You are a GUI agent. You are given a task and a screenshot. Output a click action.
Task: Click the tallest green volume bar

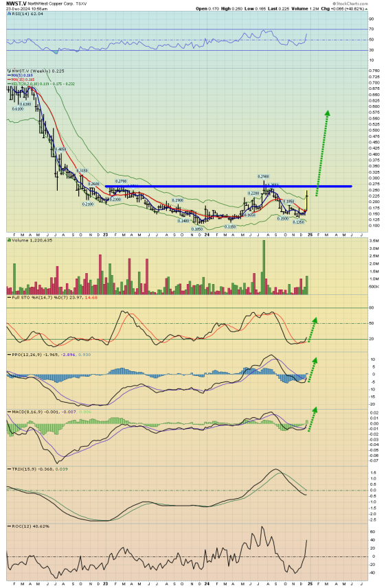(264, 267)
